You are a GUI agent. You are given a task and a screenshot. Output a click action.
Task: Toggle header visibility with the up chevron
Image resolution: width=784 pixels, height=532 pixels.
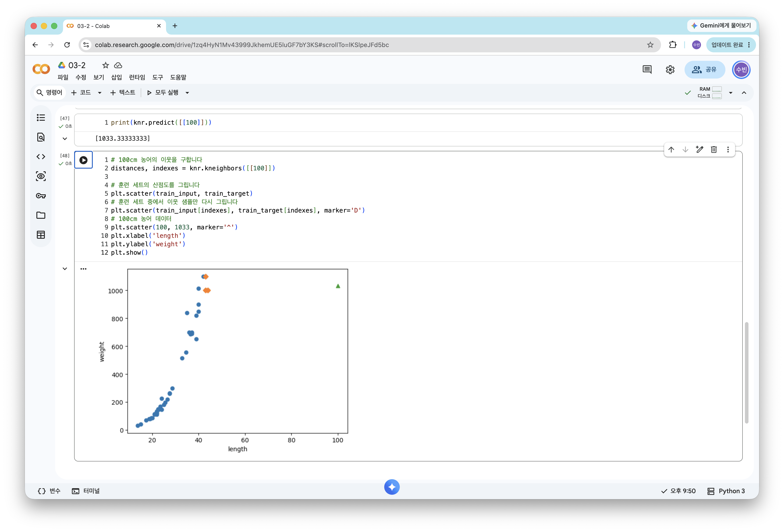pos(744,93)
